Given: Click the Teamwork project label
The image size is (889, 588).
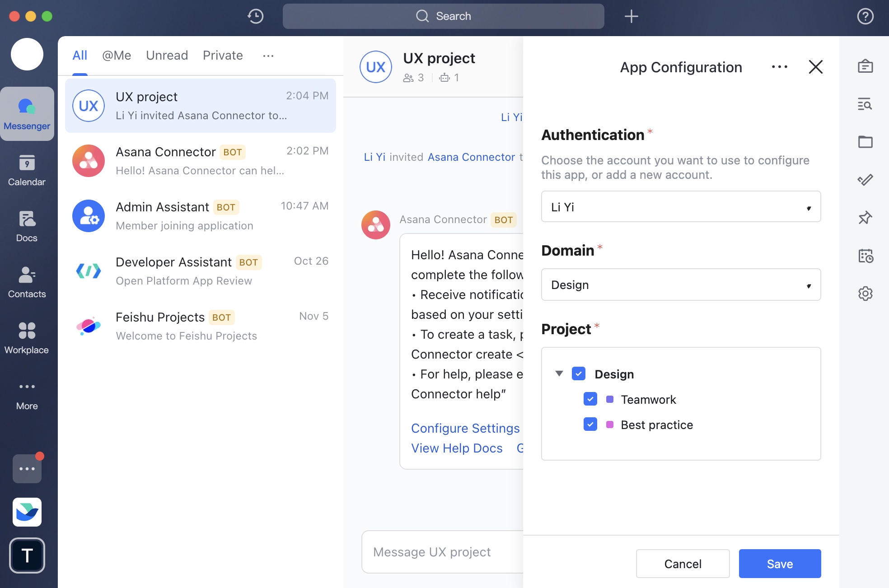Looking at the screenshot, I should (x=648, y=399).
